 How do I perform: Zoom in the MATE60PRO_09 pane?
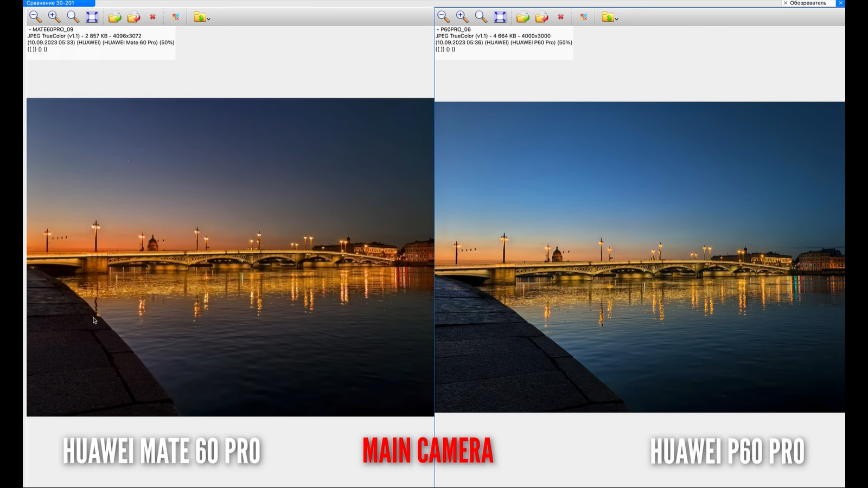click(54, 17)
